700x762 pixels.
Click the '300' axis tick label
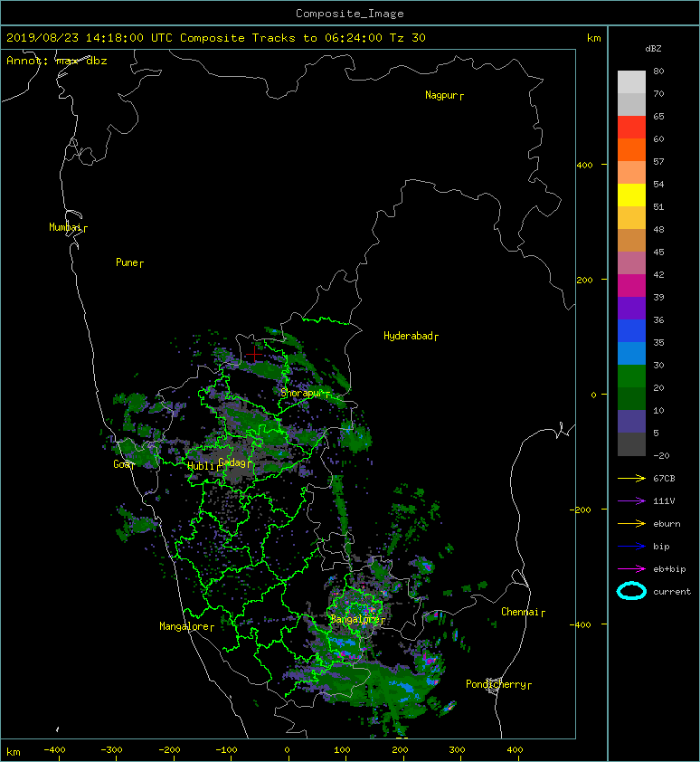click(457, 750)
